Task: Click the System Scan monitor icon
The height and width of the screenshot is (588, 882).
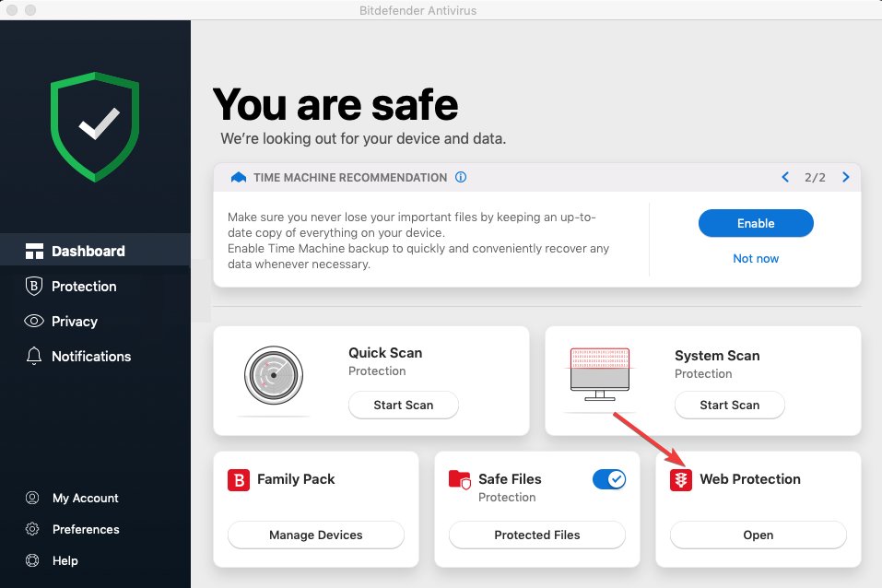Action: pos(600,374)
